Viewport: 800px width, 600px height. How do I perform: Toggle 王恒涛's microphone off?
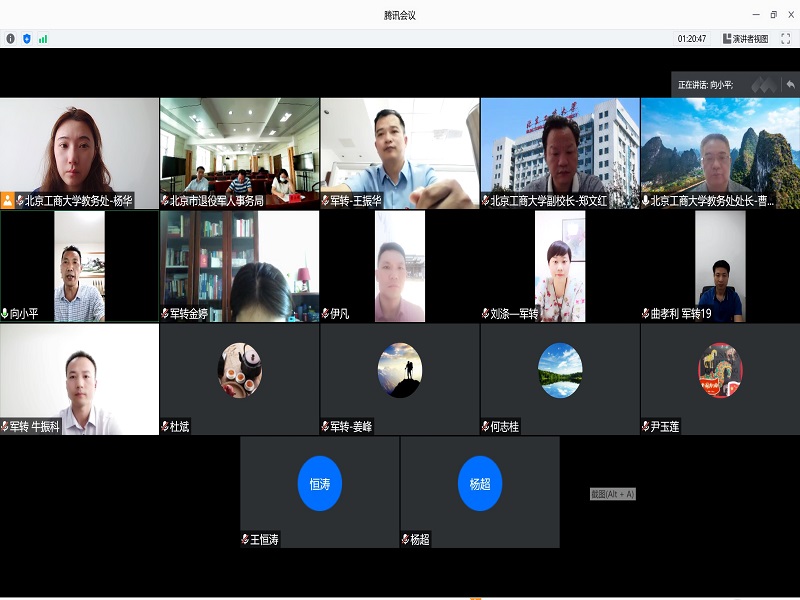[245, 537]
